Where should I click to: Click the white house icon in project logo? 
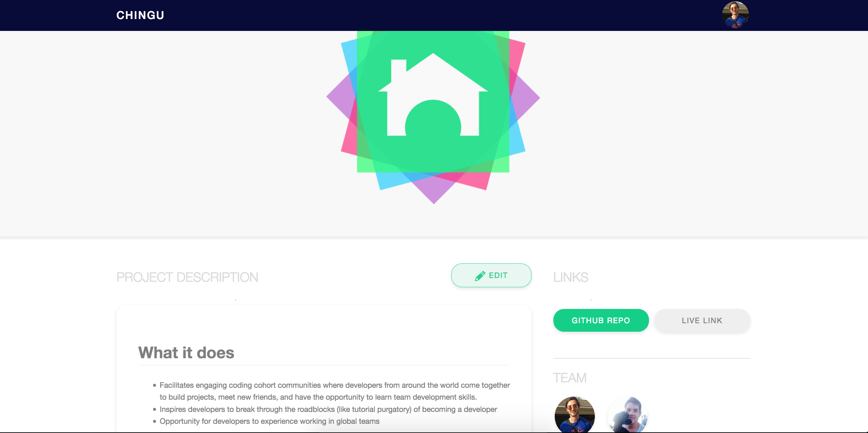433,95
